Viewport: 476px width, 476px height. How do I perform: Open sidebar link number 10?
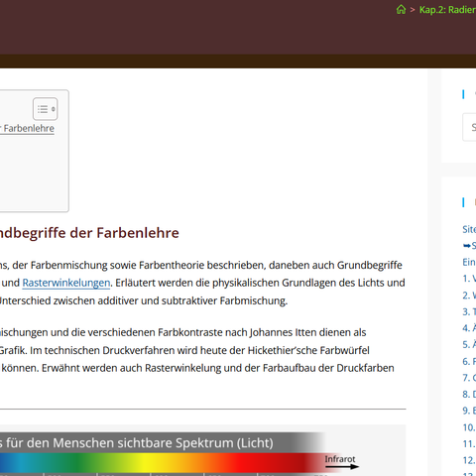tap(469, 427)
